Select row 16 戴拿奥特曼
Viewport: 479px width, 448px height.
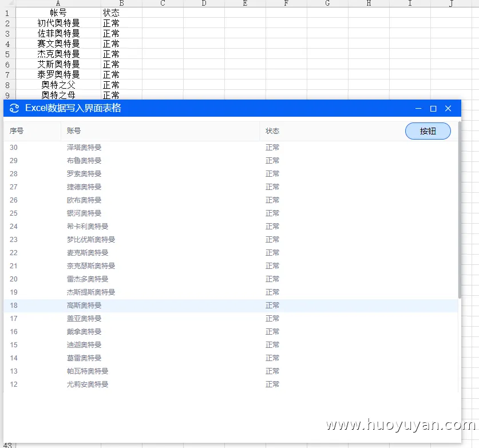[x=231, y=332]
